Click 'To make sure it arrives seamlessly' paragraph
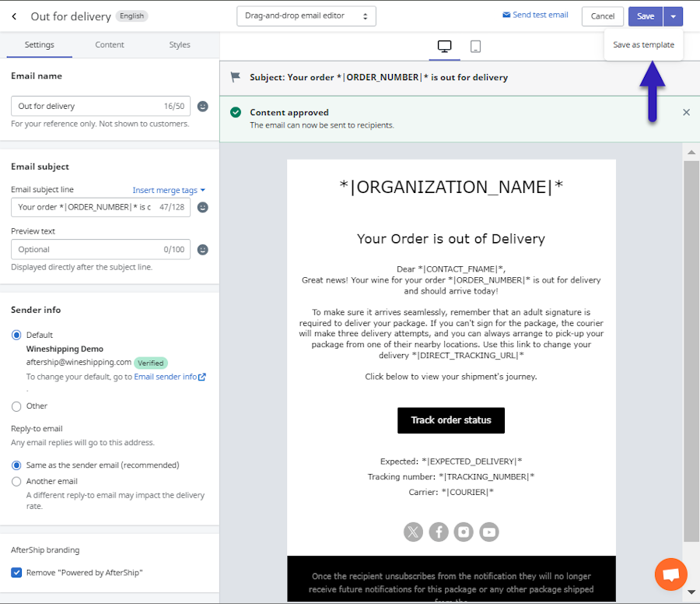The height and width of the screenshot is (604, 700). coord(451,334)
